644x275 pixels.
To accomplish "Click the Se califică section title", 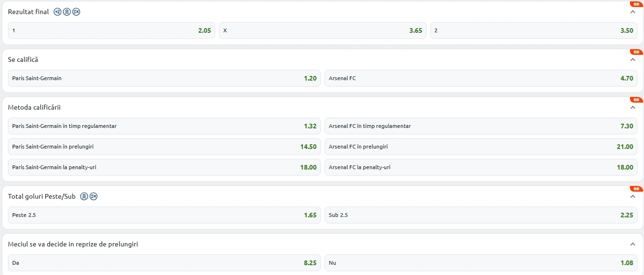I will [23, 59].
